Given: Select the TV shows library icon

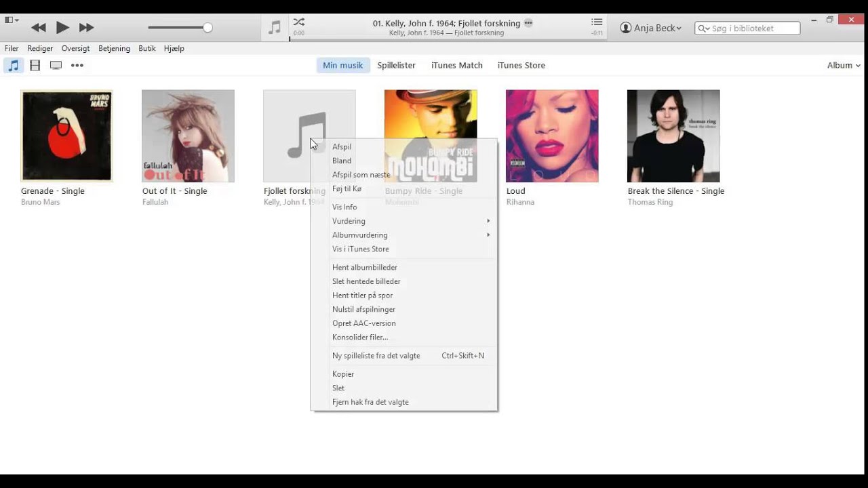Looking at the screenshot, I should [x=56, y=66].
